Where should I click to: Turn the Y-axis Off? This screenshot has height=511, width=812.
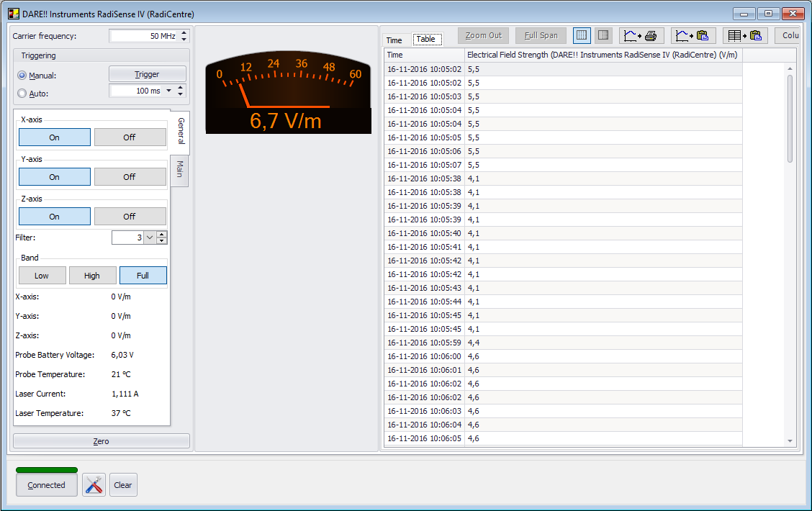point(130,177)
